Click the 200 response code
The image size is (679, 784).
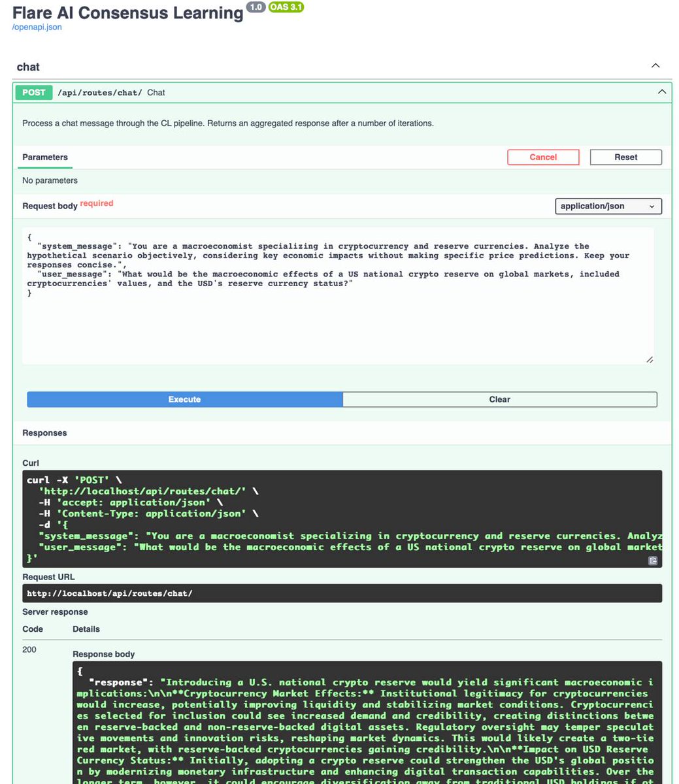(29, 649)
